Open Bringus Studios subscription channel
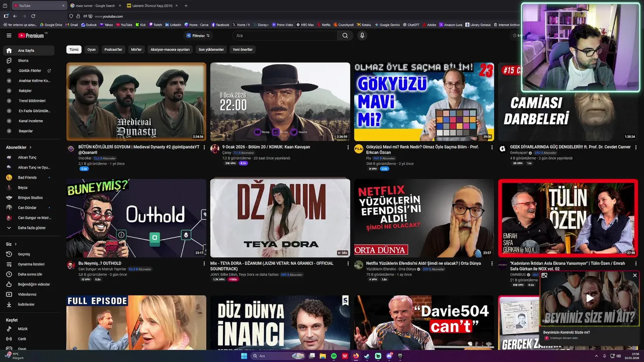644x362 pixels. point(29,198)
